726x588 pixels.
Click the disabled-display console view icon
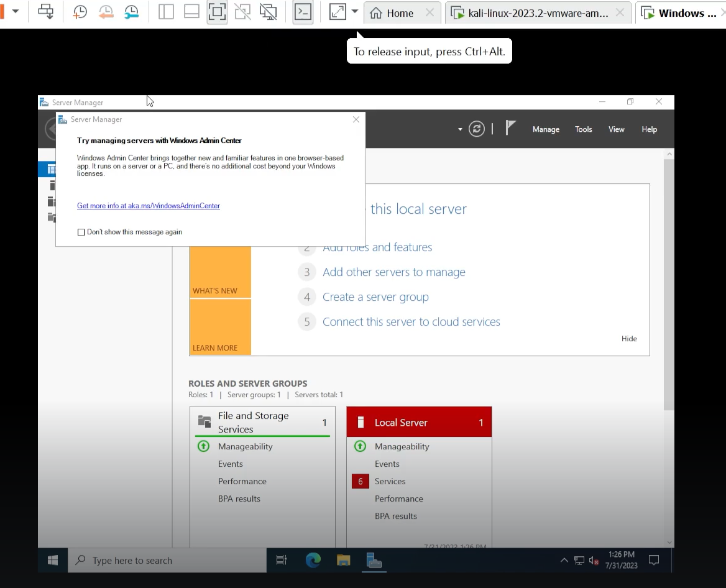(268, 12)
